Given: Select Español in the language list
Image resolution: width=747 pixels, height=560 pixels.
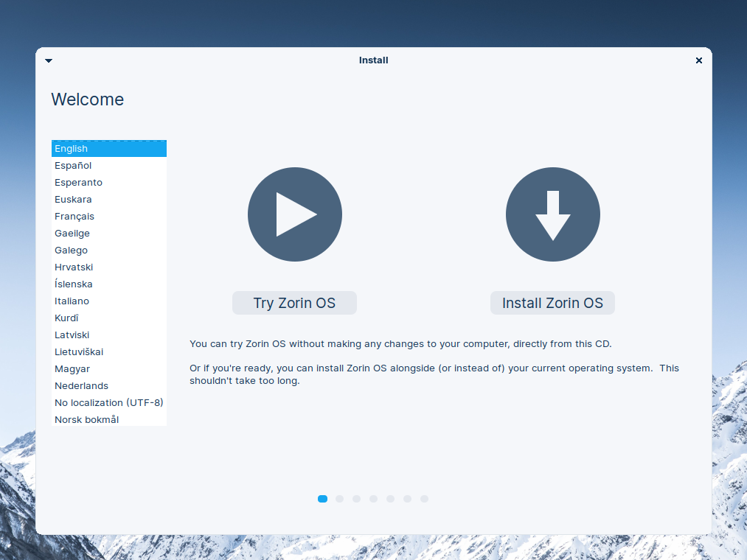Looking at the screenshot, I should click(109, 166).
